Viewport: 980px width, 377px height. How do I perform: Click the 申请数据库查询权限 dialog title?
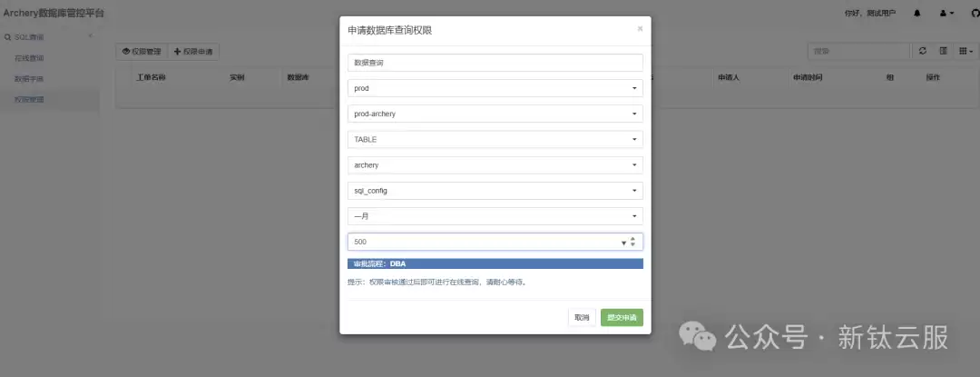tap(389, 30)
